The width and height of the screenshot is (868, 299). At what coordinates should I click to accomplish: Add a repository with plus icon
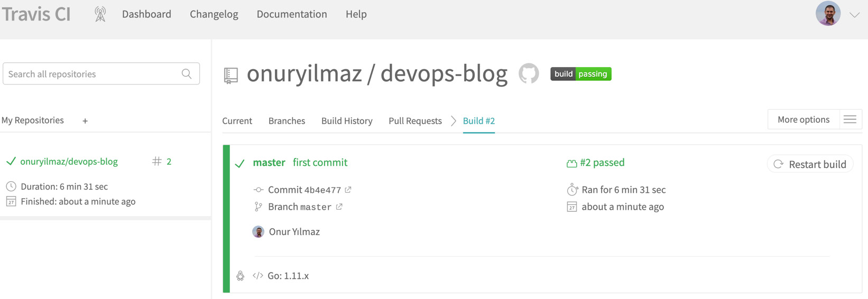tap(85, 121)
